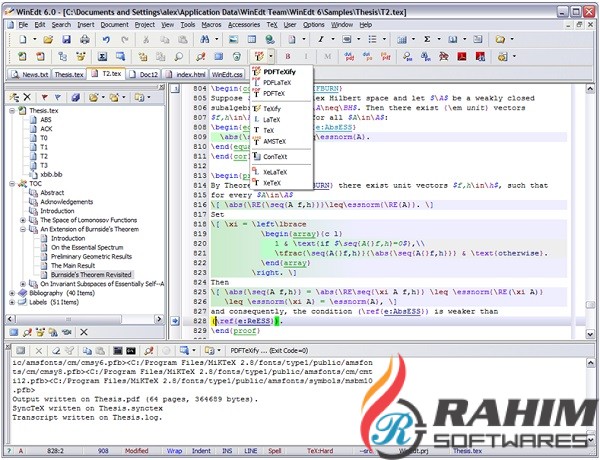The width and height of the screenshot is (600, 460).
Task: Toggle INS insert mode in status bar
Action: (x=227, y=451)
